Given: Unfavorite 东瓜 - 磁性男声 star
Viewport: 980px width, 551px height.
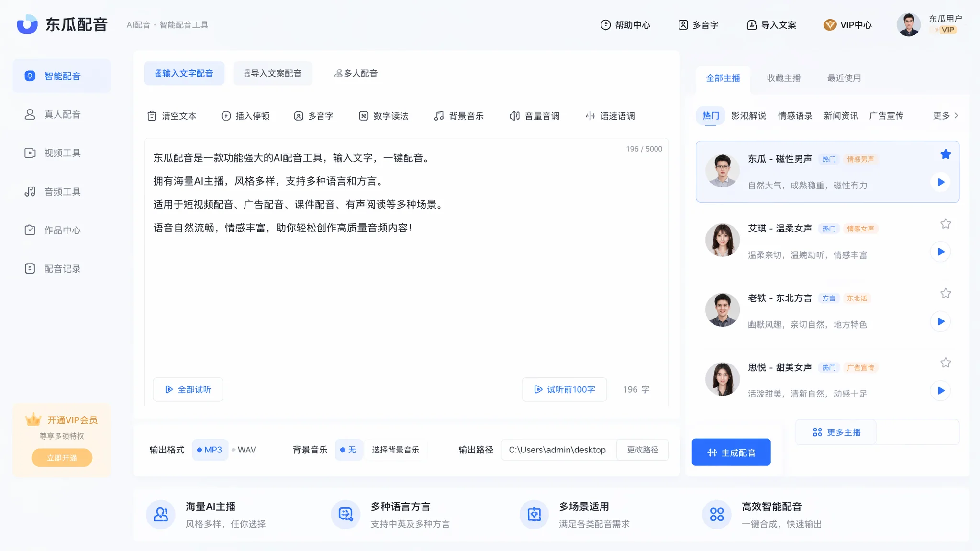Looking at the screenshot, I should [x=946, y=154].
